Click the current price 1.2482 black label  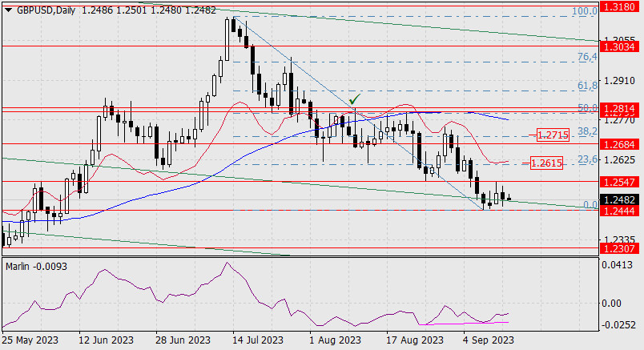pyautogui.click(x=620, y=200)
